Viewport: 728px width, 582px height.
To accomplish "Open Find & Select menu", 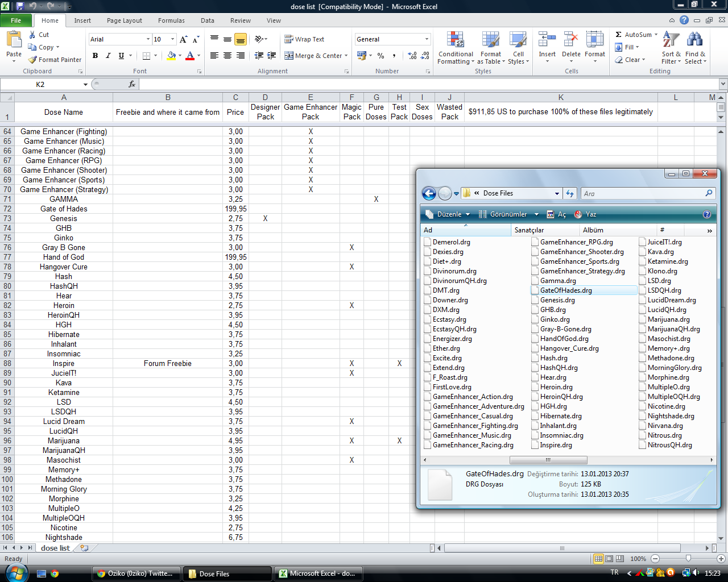I will tap(695, 48).
